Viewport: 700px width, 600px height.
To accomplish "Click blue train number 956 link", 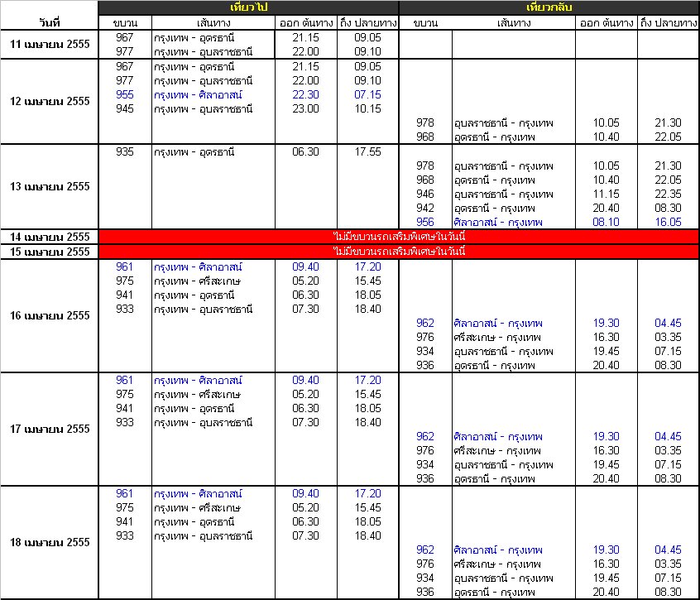I will click(x=425, y=222).
